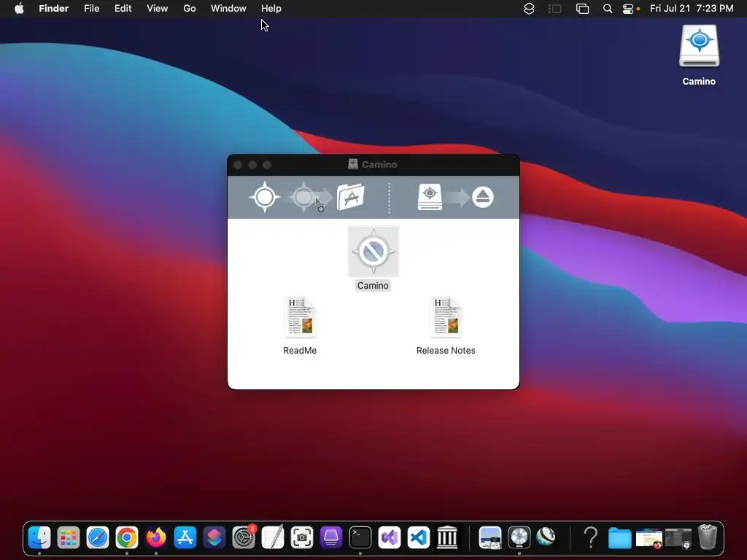Minimize the Camino disk image window
747x560 pixels.
252,165
